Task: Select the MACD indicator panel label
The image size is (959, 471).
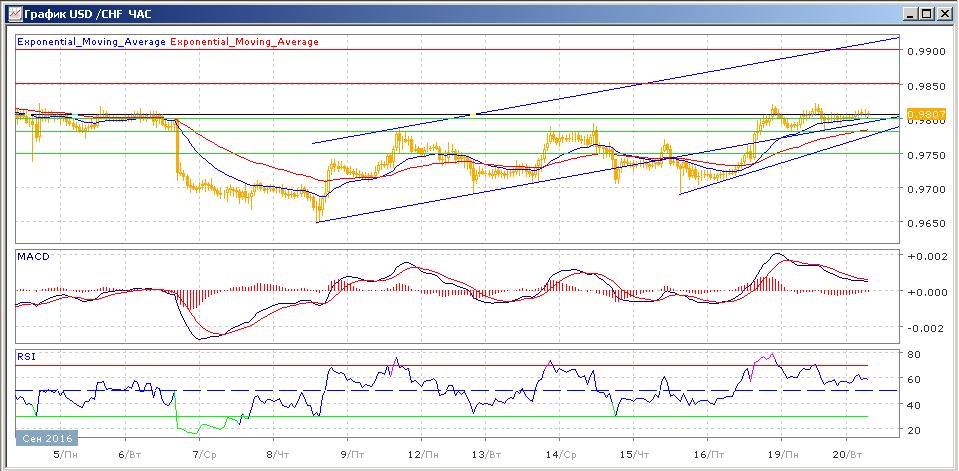Action: click(x=32, y=257)
